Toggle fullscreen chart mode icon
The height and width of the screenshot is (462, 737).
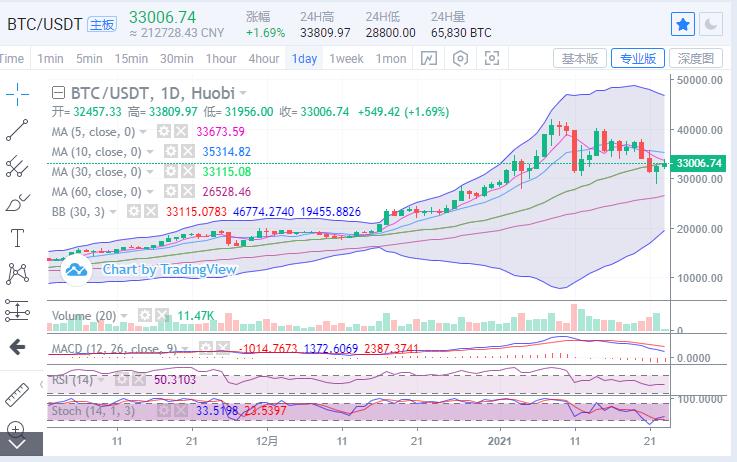click(492, 59)
